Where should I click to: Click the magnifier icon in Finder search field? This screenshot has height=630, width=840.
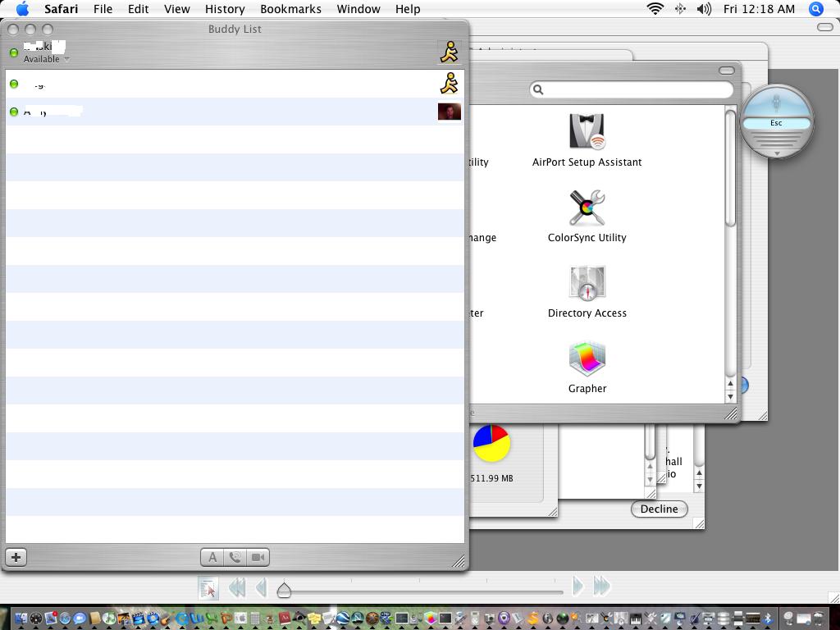(x=538, y=89)
